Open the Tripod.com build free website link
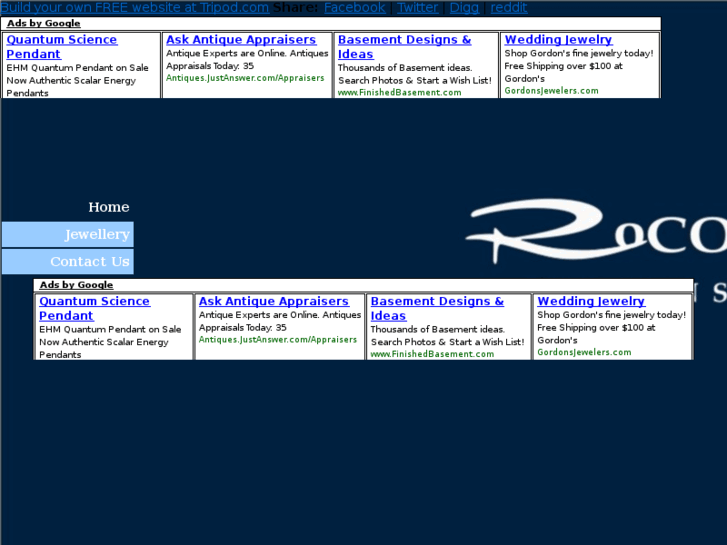The height and width of the screenshot is (545, 727). [x=135, y=7]
